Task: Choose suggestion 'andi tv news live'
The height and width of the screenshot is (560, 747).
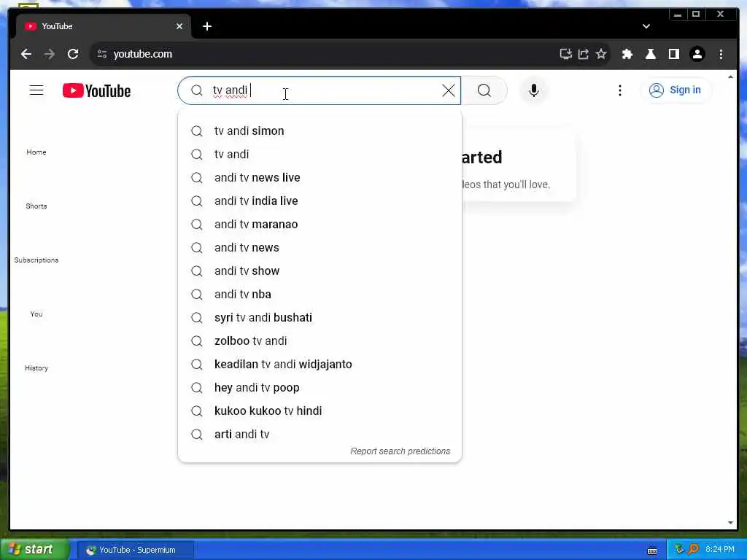Action: click(320, 178)
